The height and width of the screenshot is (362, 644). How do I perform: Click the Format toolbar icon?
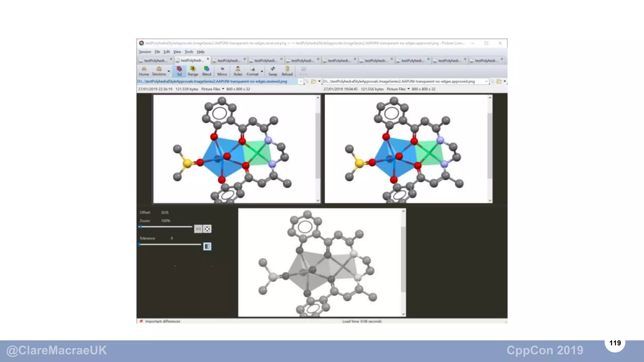(252, 71)
